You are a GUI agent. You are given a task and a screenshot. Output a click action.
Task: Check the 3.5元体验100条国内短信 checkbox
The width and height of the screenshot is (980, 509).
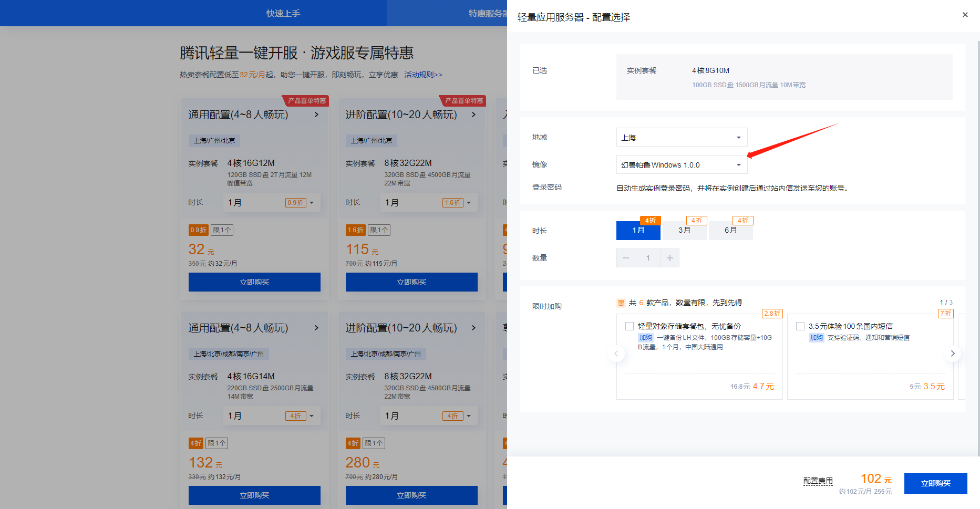[800, 326]
